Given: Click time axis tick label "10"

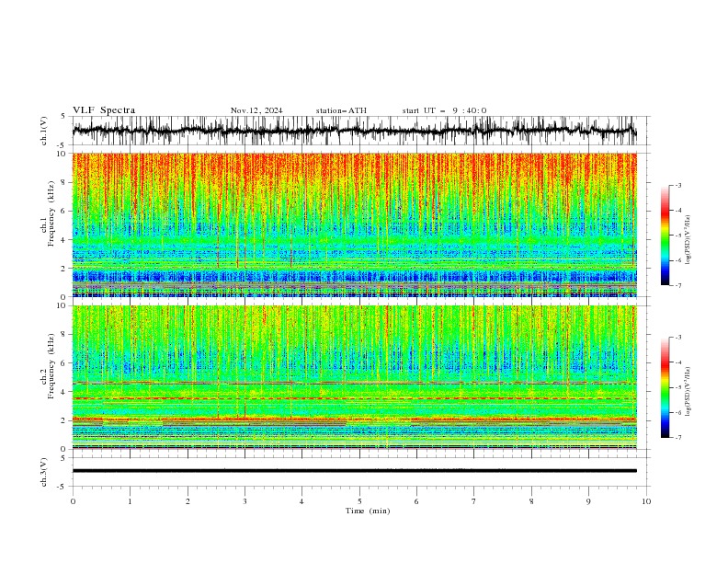Looking at the screenshot, I should (x=646, y=501).
